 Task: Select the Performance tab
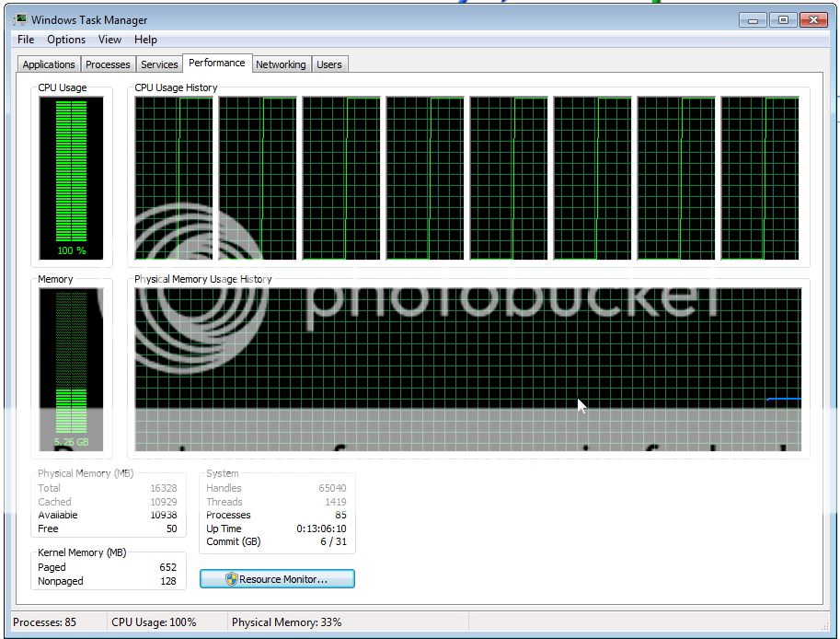217,63
